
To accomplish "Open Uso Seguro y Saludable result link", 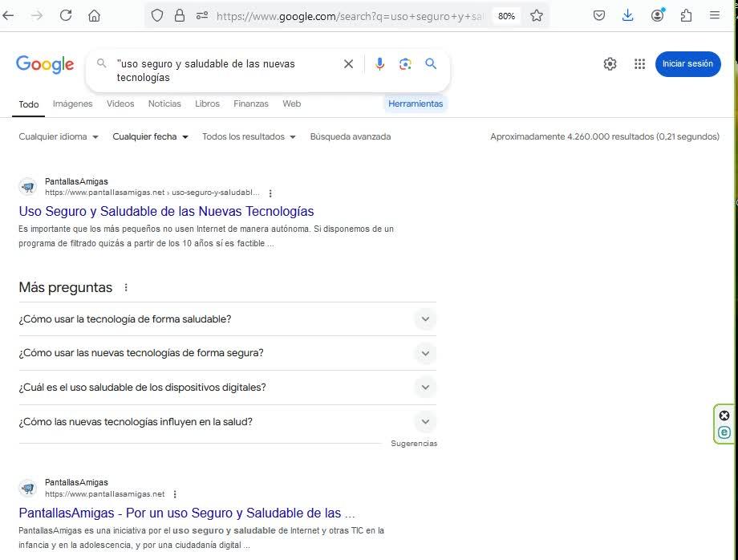I will coord(166,211).
